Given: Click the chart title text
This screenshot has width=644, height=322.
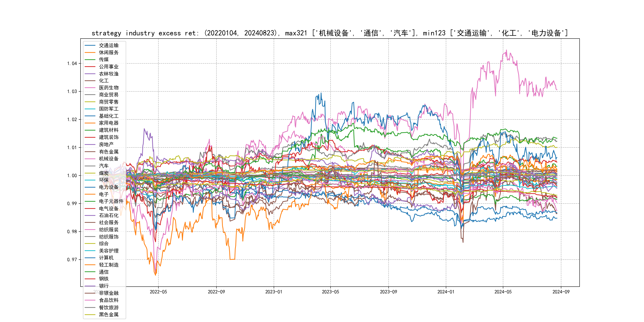Looking at the screenshot, I should coord(330,33).
